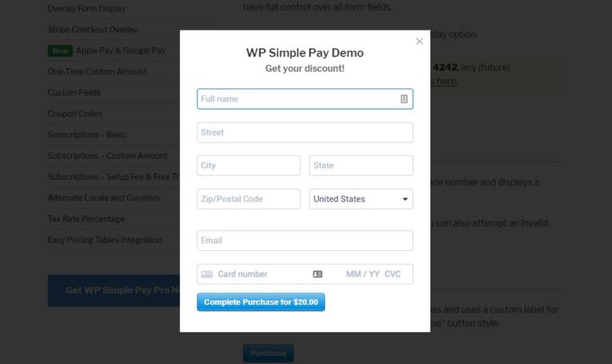Image resolution: width=612 pixels, height=364 pixels.
Task: Open Custom Fields sidebar menu item
Action: (x=74, y=92)
